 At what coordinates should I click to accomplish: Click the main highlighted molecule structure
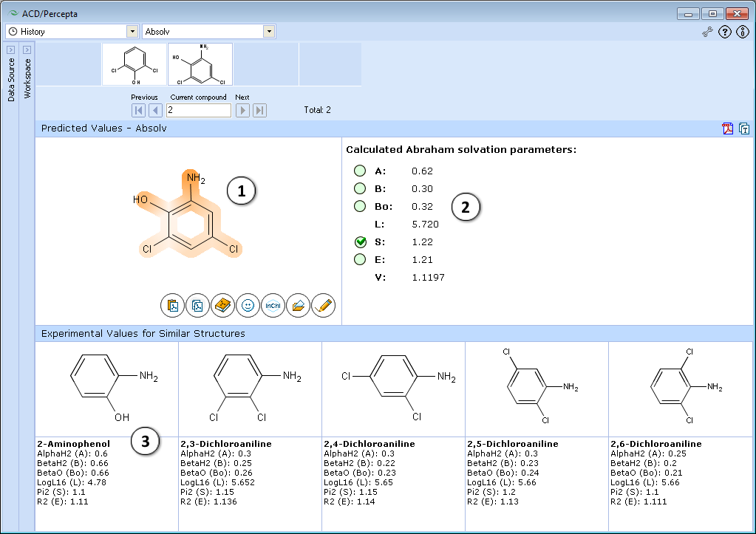pyautogui.click(x=187, y=214)
